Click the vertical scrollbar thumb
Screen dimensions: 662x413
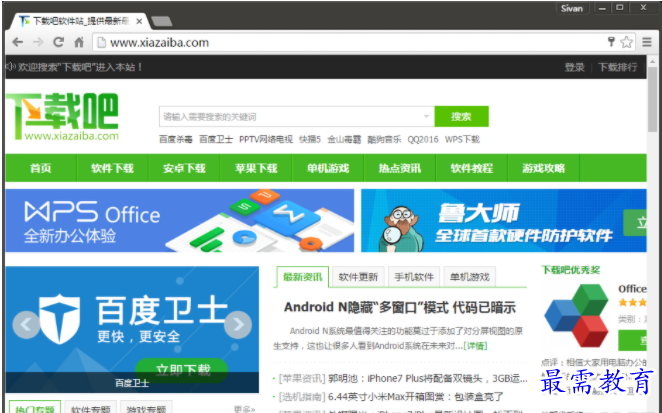(x=652, y=99)
